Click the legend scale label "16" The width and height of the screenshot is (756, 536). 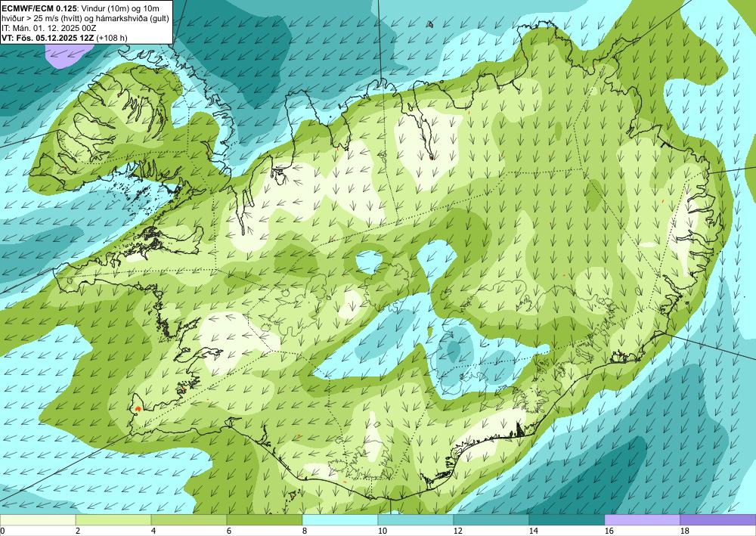[x=609, y=531]
